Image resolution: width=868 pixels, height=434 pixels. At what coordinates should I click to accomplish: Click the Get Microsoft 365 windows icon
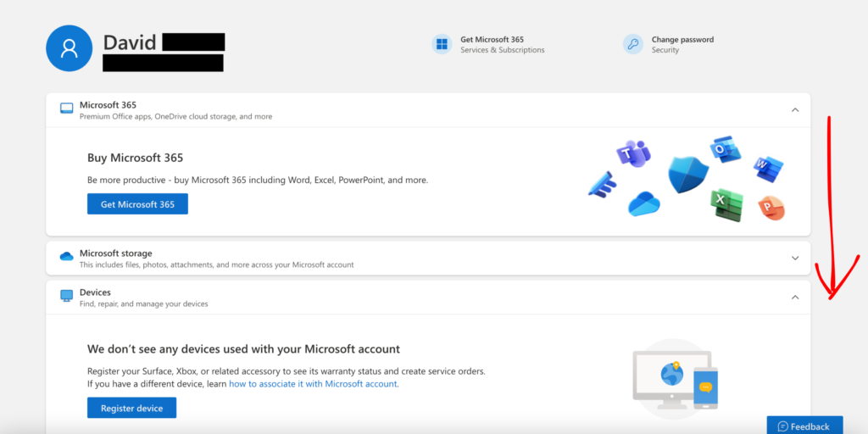tap(441, 44)
